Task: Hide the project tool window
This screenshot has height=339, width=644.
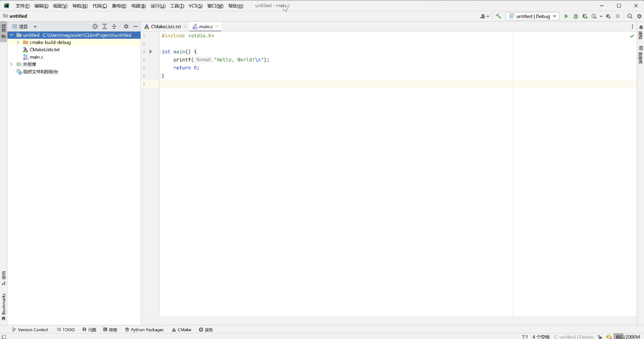Action: tap(136, 27)
